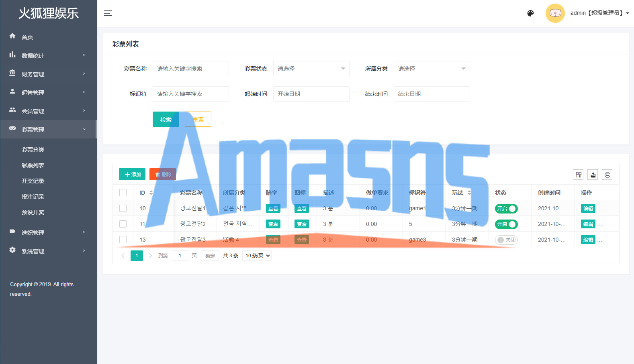Viewport: 634px width, 364px height.
Task: Focus the 起始时间 start date field
Action: pos(311,94)
